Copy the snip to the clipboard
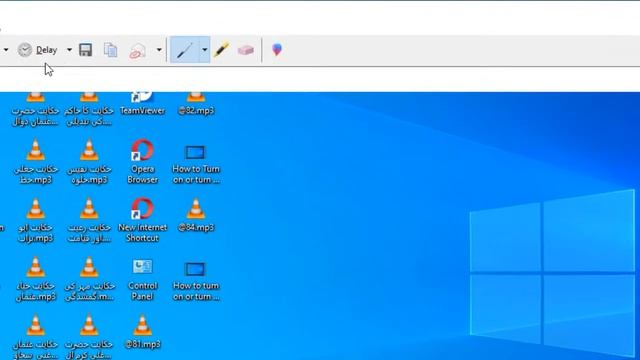The height and width of the screenshot is (360, 640). 110,50
